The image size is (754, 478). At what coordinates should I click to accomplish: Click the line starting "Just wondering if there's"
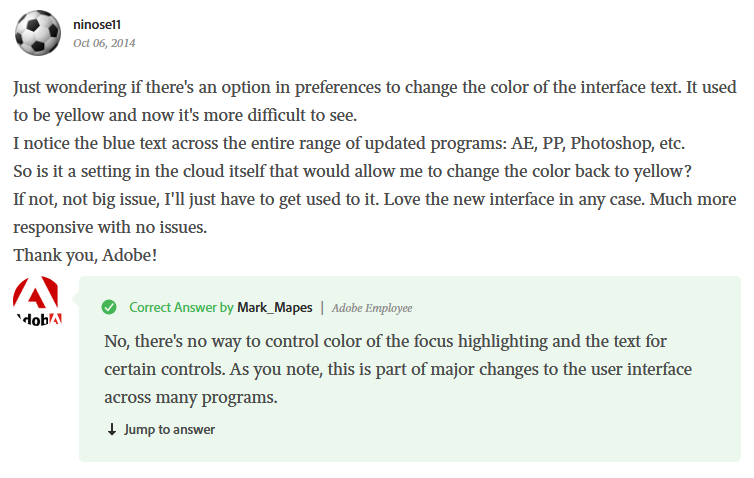375,88
